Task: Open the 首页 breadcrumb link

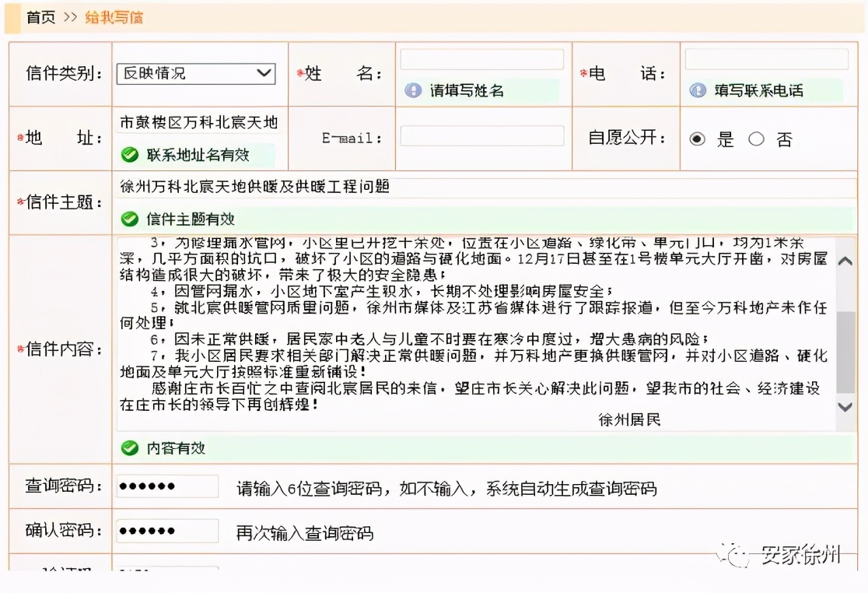Action: [41, 17]
